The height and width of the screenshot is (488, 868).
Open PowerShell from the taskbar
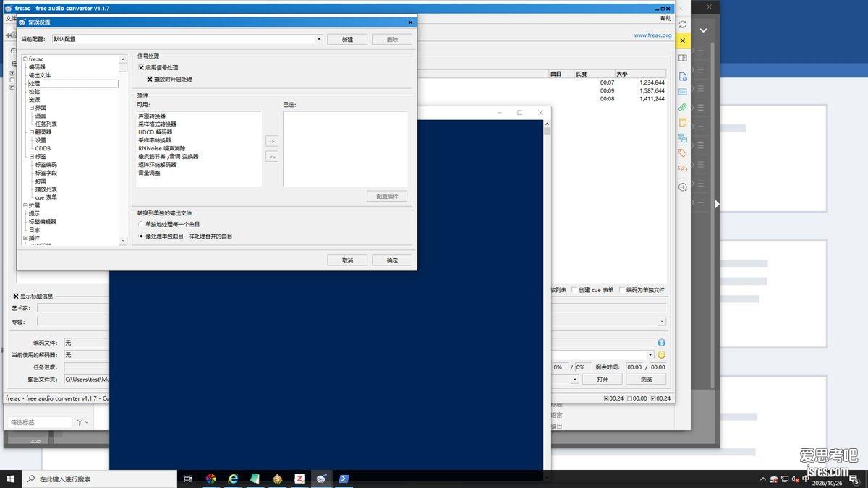click(x=344, y=479)
